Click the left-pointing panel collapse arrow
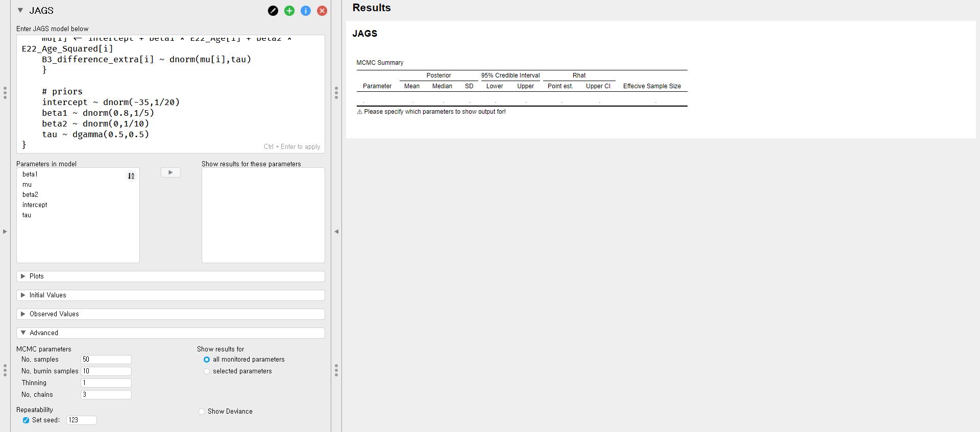The width and height of the screenshot is (980, 432). [336, 232]
